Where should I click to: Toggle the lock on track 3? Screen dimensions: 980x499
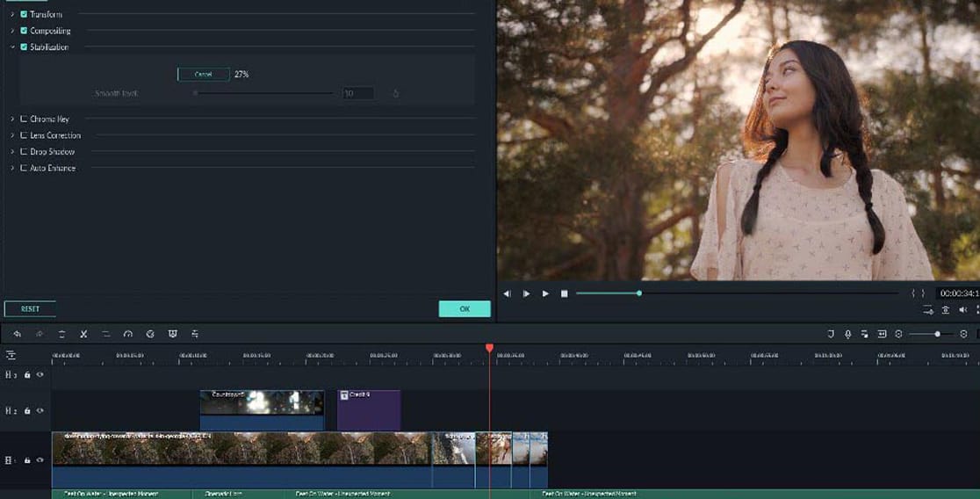point(27,375)
